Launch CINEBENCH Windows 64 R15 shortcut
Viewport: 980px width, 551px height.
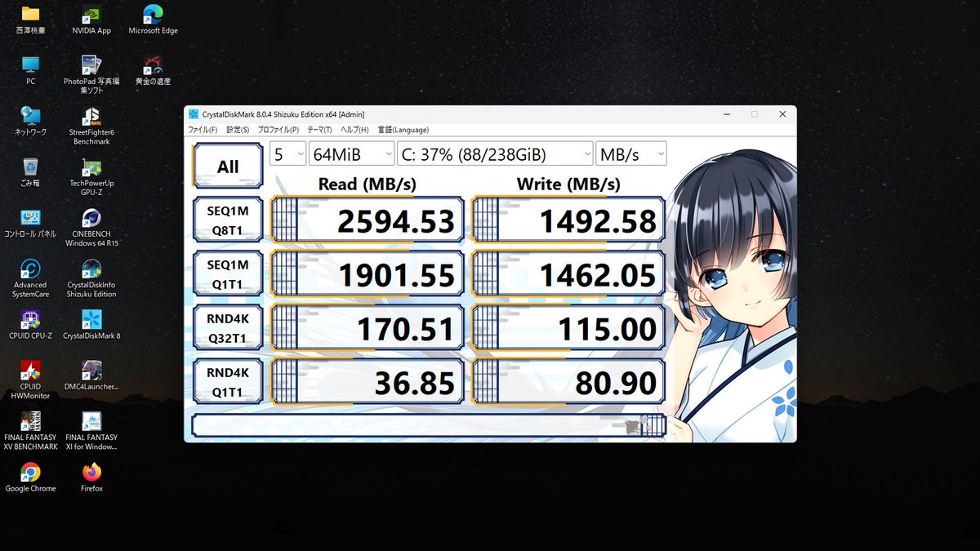[x=91, y=227]
